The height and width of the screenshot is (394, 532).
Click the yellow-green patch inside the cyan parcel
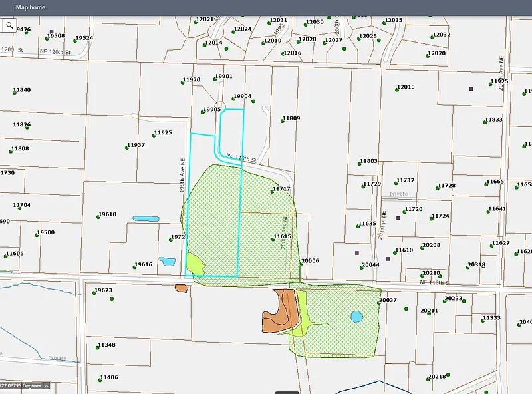coord(194,264)
